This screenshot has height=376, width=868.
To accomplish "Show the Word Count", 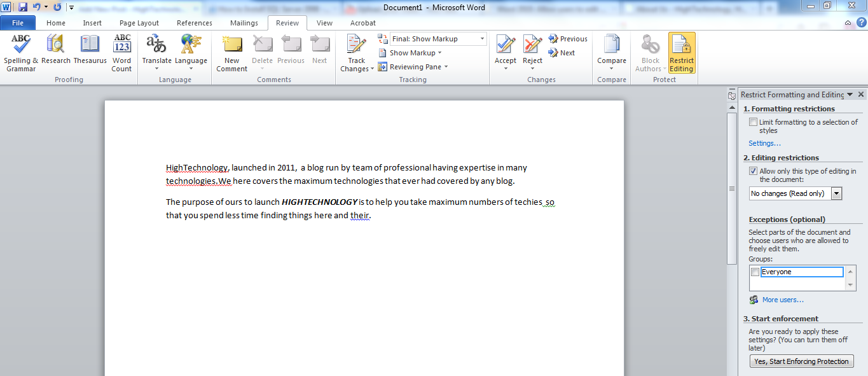I will [122, 53].
